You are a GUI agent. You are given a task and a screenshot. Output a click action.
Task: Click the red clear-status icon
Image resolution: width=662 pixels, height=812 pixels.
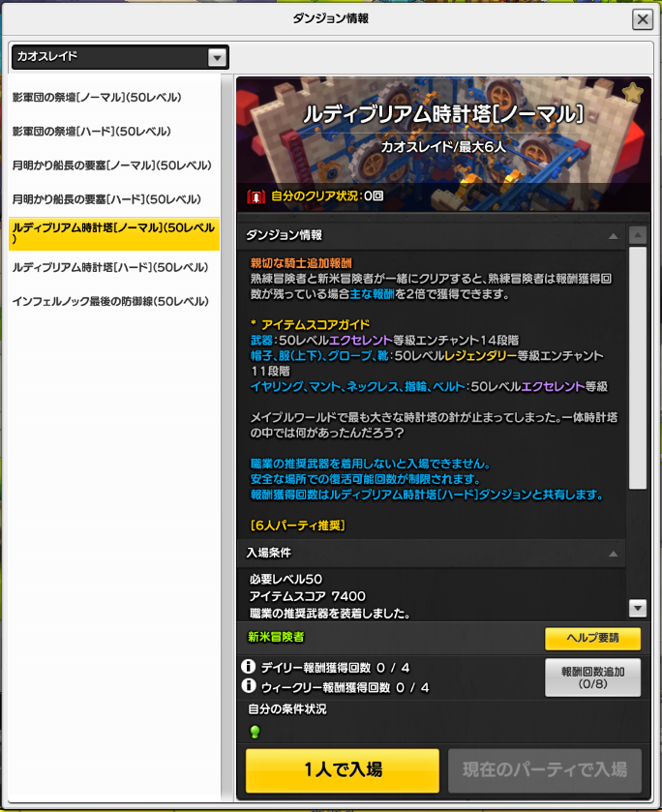point(256,196)
